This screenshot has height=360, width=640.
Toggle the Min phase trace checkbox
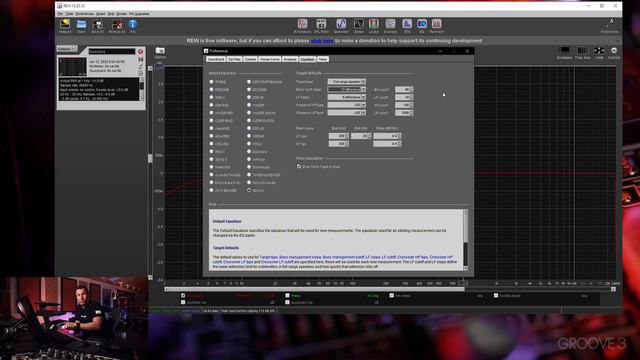click(x=391, y=296)
